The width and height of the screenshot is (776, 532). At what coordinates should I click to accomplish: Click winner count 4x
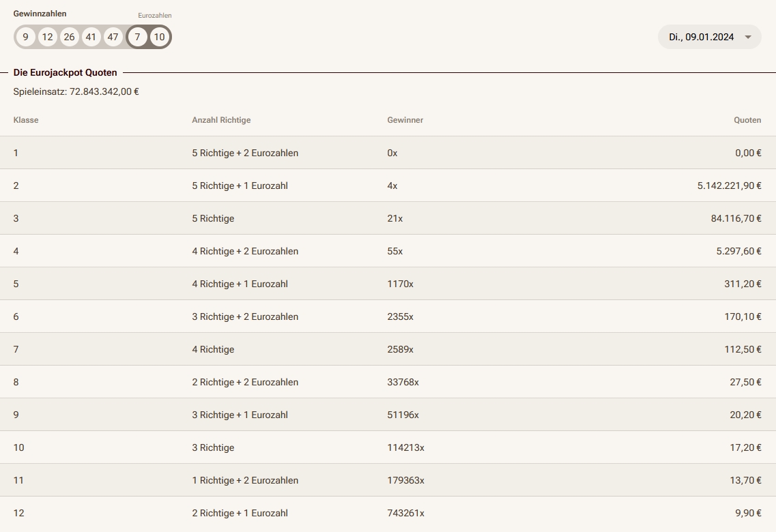coord(392,186)
